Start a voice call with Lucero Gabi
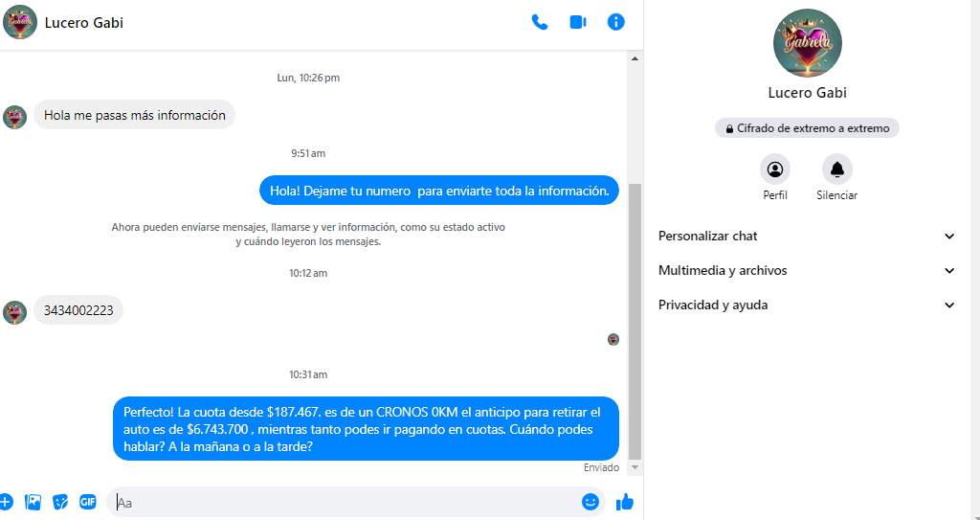This screenshot has height=520, width=980. coord(540,23)
